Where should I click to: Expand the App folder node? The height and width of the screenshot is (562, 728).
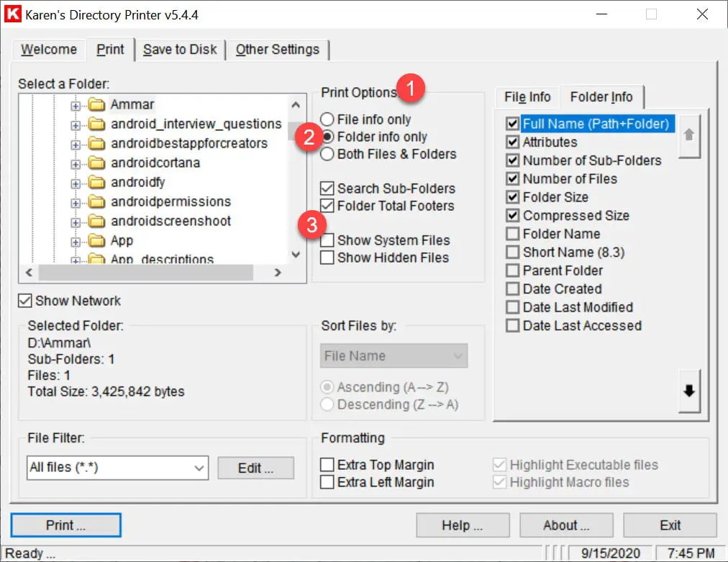coord(76,243)
